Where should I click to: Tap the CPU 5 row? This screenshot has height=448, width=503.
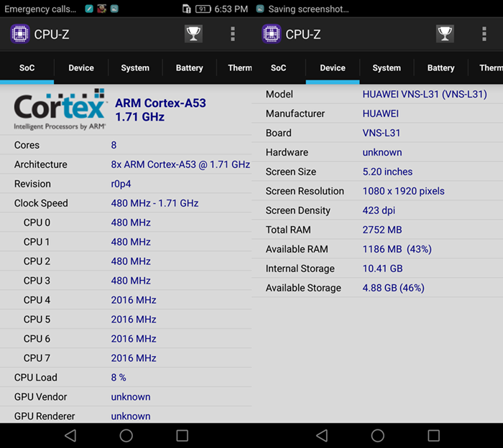[126, 319]
